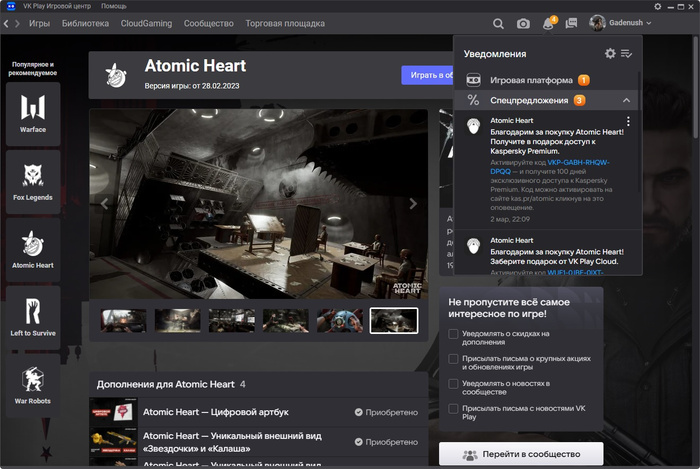Select Warface in the sidebar
The width and height of the screenshot is (700, 469).
33,113
